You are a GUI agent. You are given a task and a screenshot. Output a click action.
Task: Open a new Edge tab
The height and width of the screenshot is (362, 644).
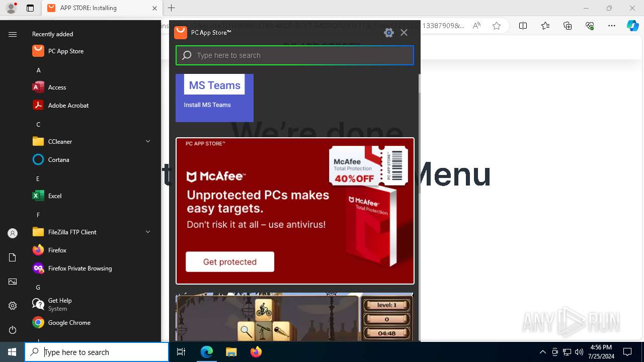172,8
